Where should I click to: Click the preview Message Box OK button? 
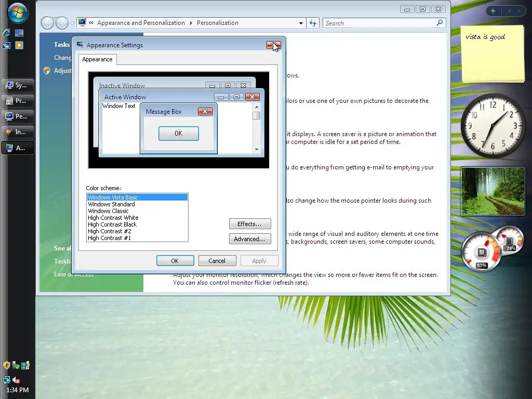(x=179, y=134)
